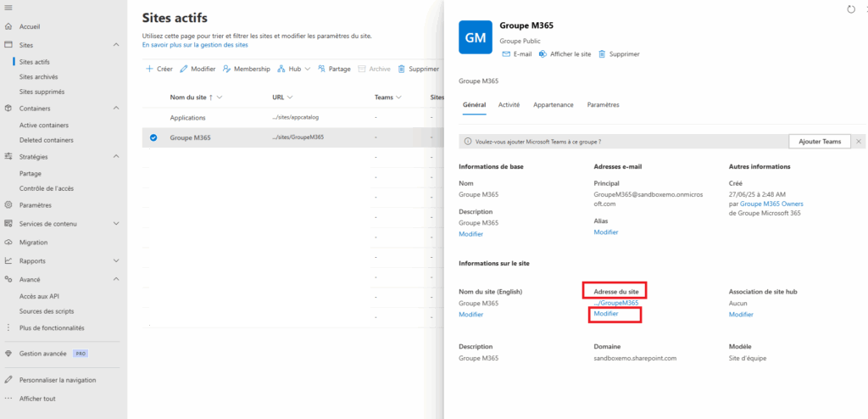Click the Hub network icon
This screenshot has height=419, width=868.
click(281, 70)
